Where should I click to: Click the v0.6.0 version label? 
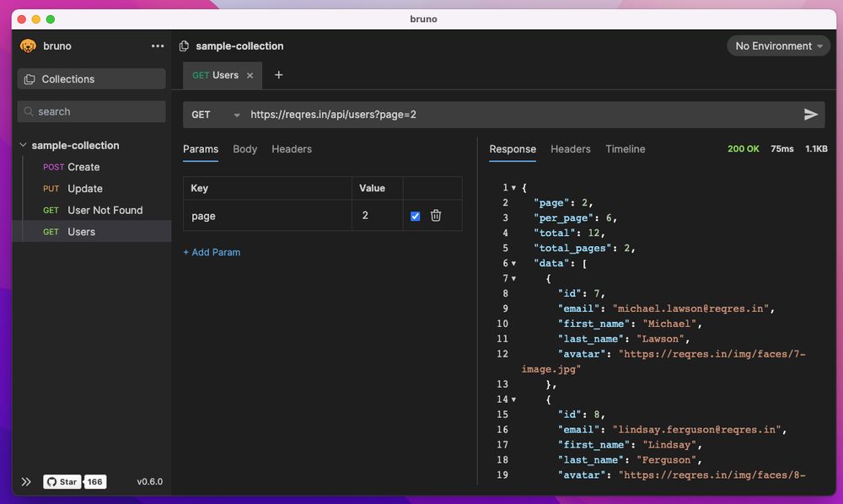tap(149, 481)
